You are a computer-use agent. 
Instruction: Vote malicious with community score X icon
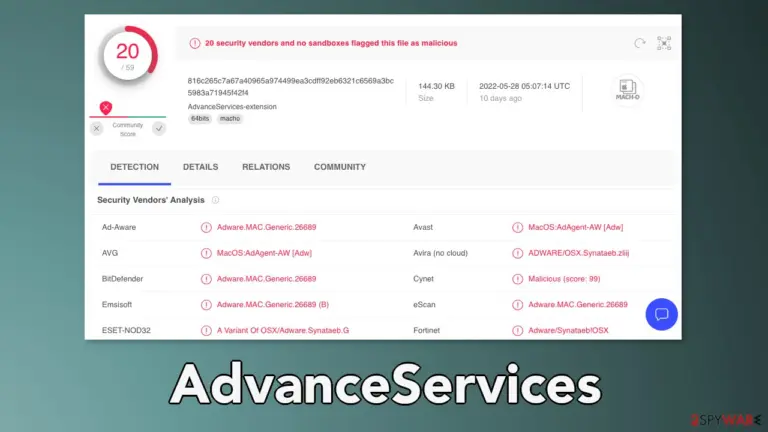[96, 128]
